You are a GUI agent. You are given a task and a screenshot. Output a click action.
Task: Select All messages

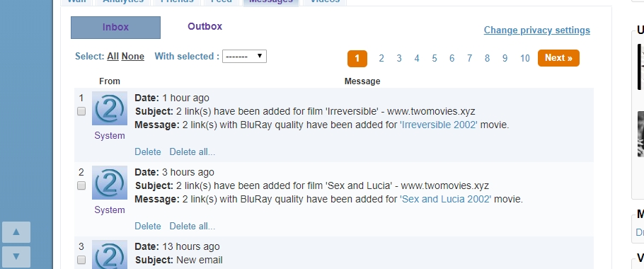[113, 56]
